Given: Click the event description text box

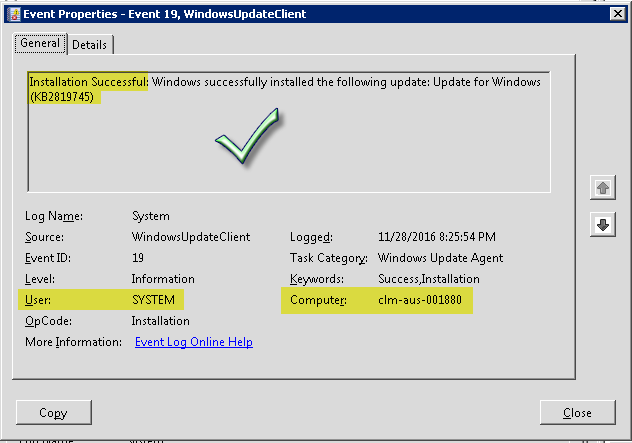Looking at the screenshot, I should click(289, 132).
